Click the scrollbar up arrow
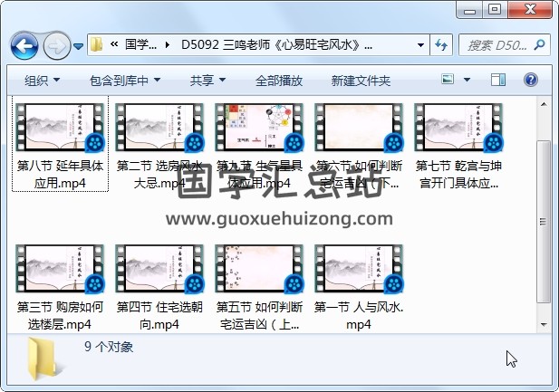The image size is (559, 392). point(544,104)
